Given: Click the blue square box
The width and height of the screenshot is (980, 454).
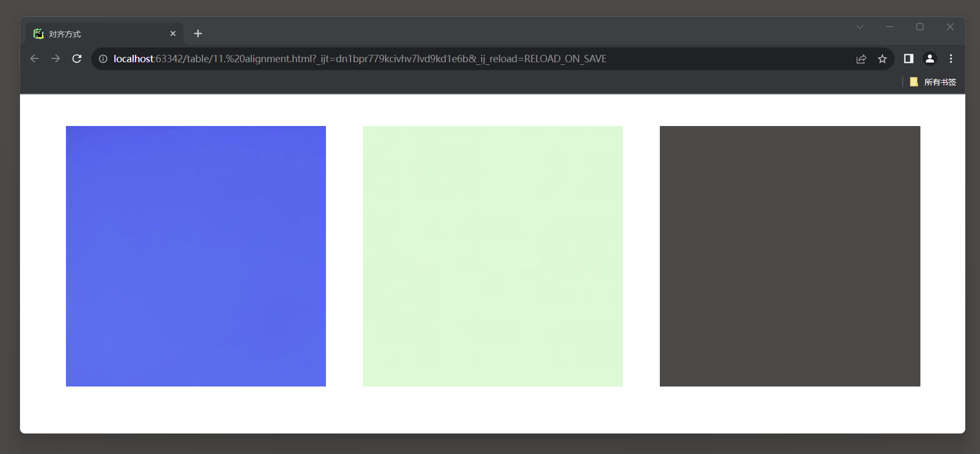Looking at the screenshot, I should (196, 256).
